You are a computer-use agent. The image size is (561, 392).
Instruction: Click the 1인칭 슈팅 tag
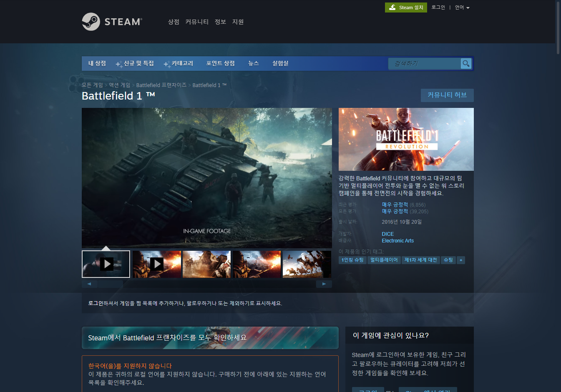(352, 260)
